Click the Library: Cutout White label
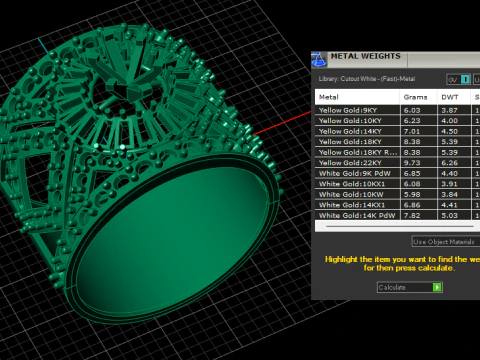This screenshot has height=360, width=480. pos(367,79)
